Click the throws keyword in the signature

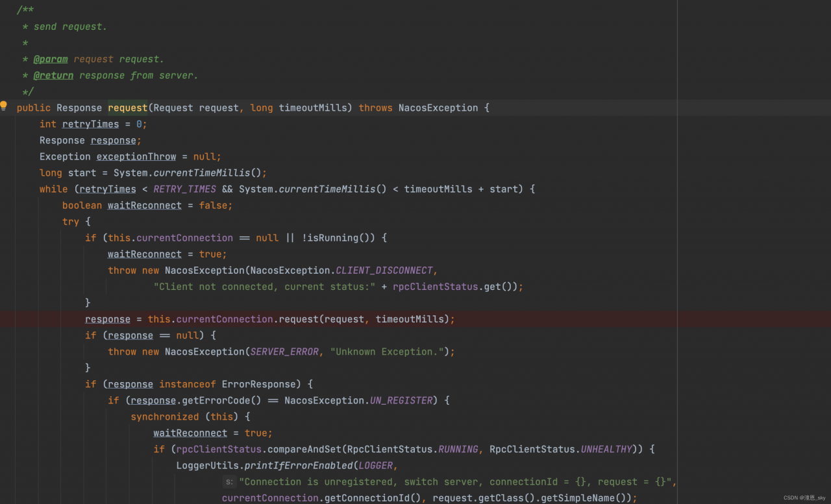(375, 108)
